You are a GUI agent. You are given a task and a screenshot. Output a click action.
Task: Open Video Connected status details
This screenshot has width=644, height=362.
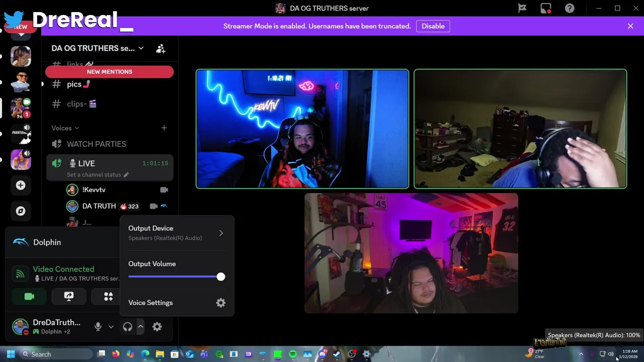pyautogui.click(x=63, y=269)
